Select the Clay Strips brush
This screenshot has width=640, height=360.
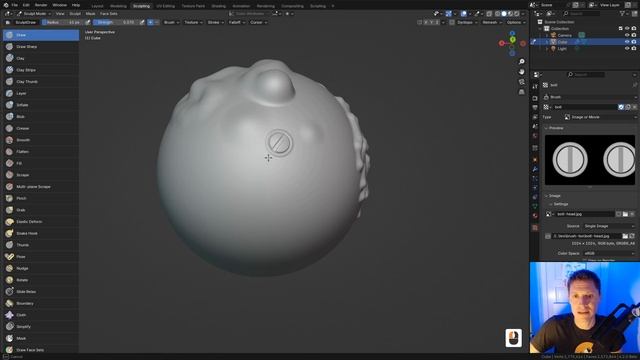click(41, 70)
